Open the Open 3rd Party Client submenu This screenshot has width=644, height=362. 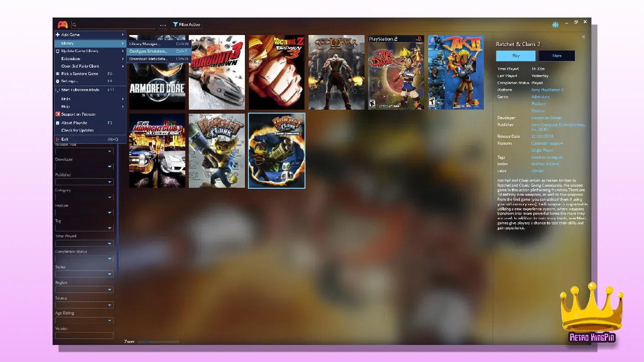pos(90,66)
